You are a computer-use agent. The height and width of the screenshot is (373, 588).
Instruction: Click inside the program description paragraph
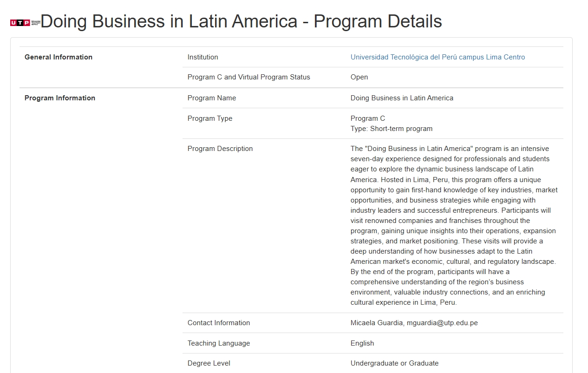[x=453, y=226]
